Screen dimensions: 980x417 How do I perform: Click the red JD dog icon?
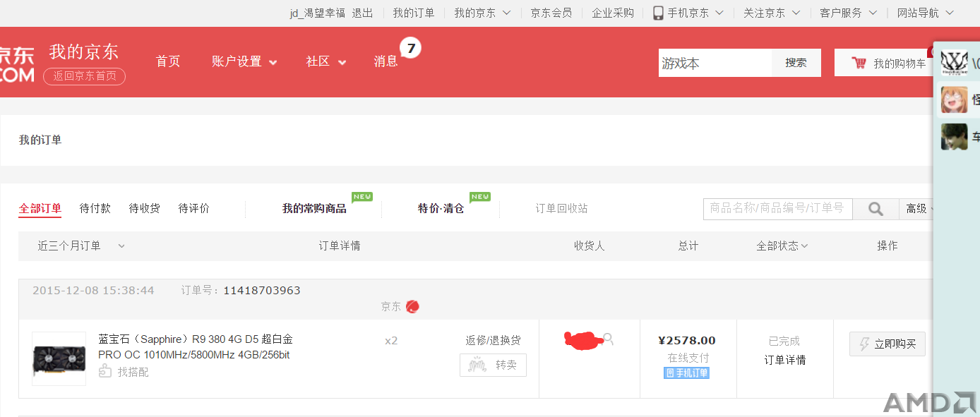pyautogui.click(x=412, y=306)
